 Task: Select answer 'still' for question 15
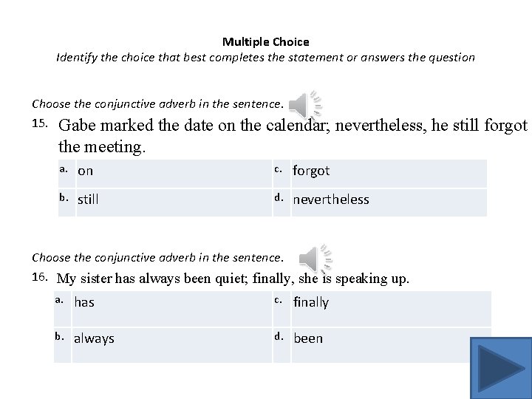(89, 199)
